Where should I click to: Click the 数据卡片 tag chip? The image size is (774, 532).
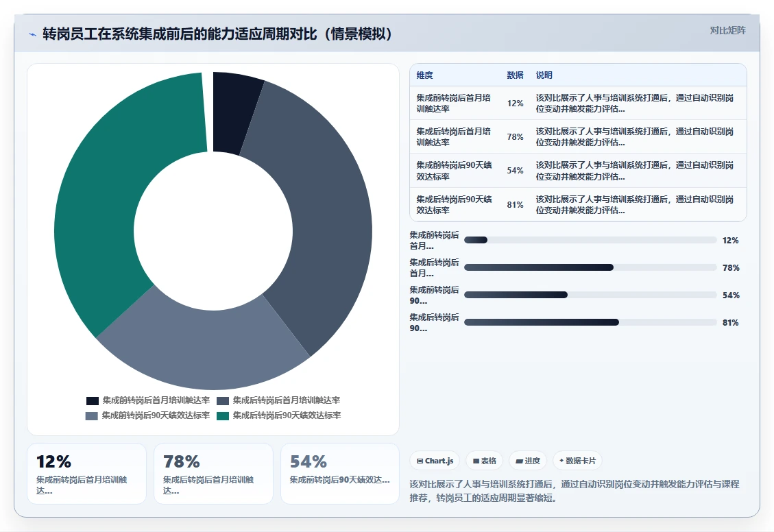tap(577, 461)
